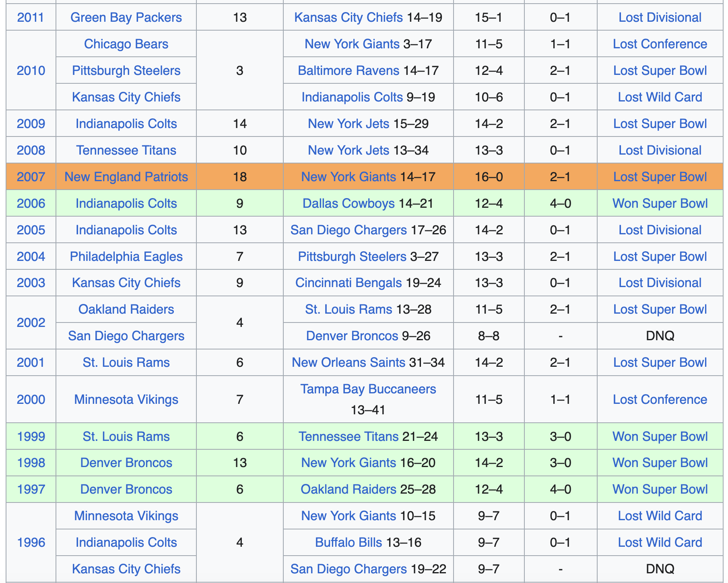Follow Lost Super Bowl link in 2007 row
The width and height of the screenshot is (728, 583).
coord(660,177)
